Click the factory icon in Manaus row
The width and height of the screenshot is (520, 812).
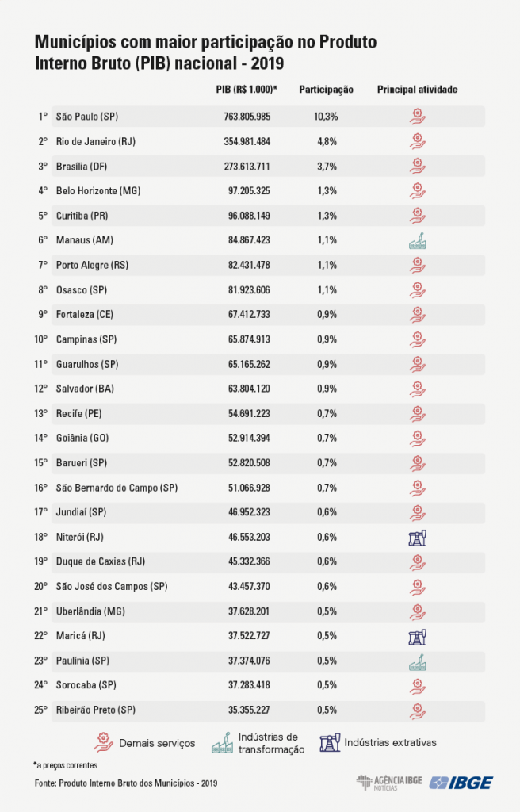(x=418, y=241)
